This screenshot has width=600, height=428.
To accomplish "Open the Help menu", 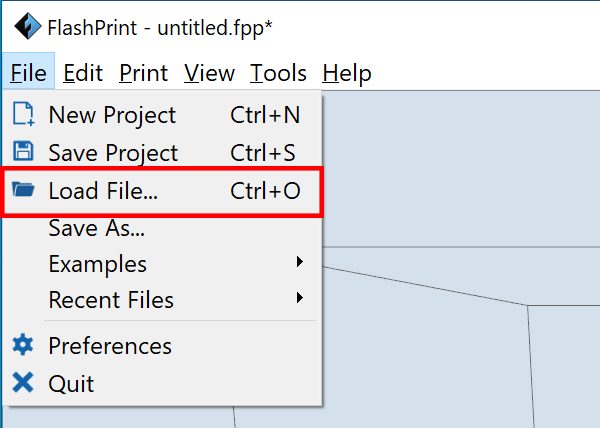I will pos(347,73).
